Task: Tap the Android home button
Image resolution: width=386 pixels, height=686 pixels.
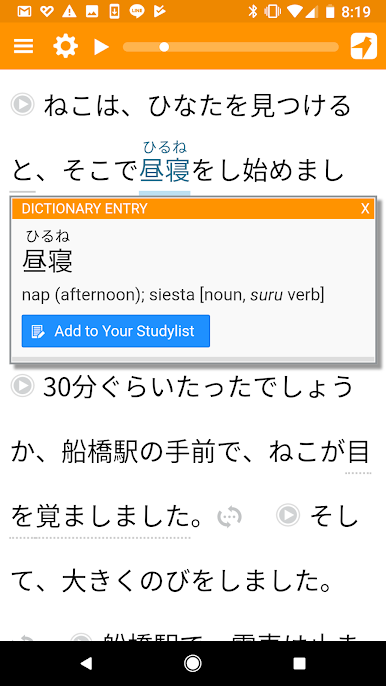Action: 193,664
